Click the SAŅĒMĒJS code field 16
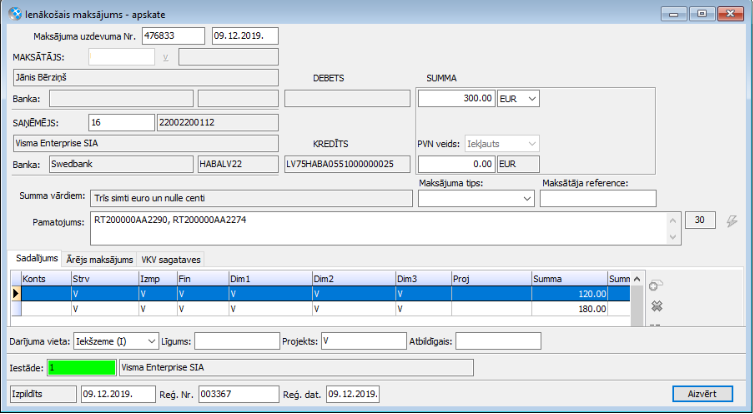Viewport: 753px width, 414px height. pos(121,122)
